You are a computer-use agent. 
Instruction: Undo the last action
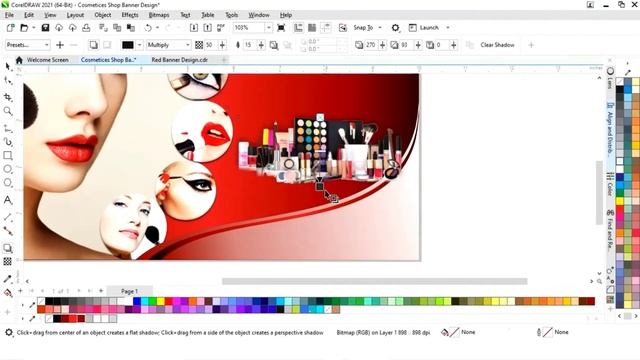click(x=148, y=28)
